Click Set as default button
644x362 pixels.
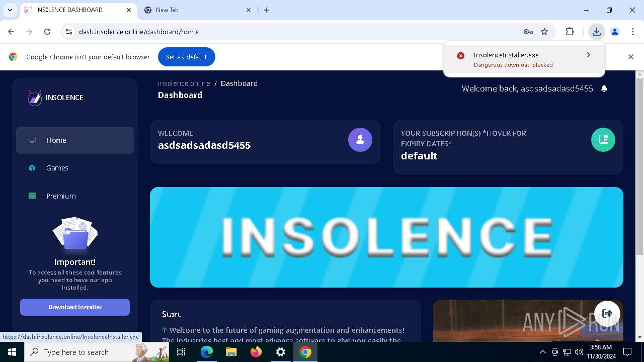(x=187, y=57)
